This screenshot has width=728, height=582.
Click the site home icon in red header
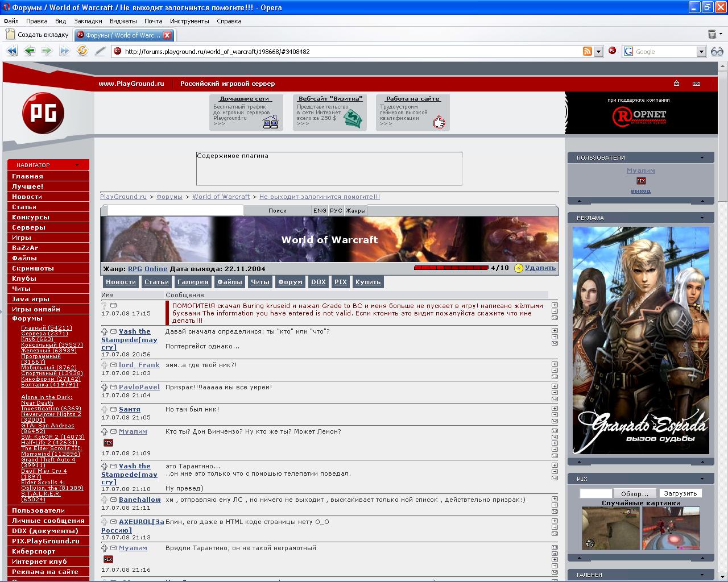pos(676,84)
